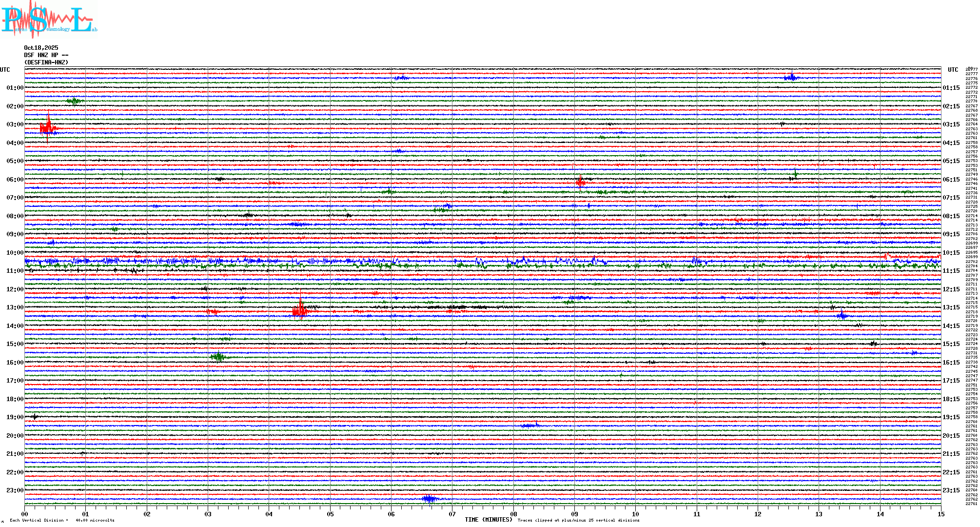Click the 15 minute tick label
This screenshot has height=527, width=980.
pyautogui.click(x=941, y=514)
